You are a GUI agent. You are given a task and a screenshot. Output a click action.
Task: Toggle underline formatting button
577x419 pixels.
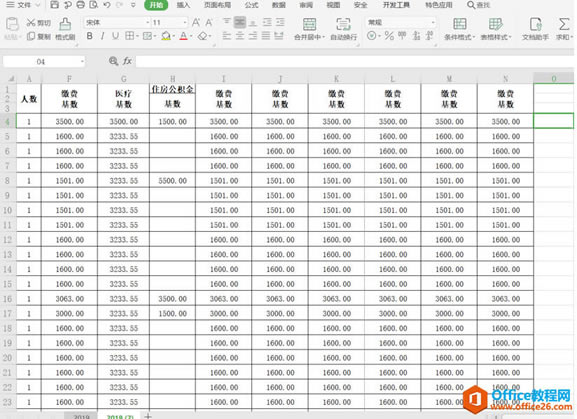click(116, 36)
